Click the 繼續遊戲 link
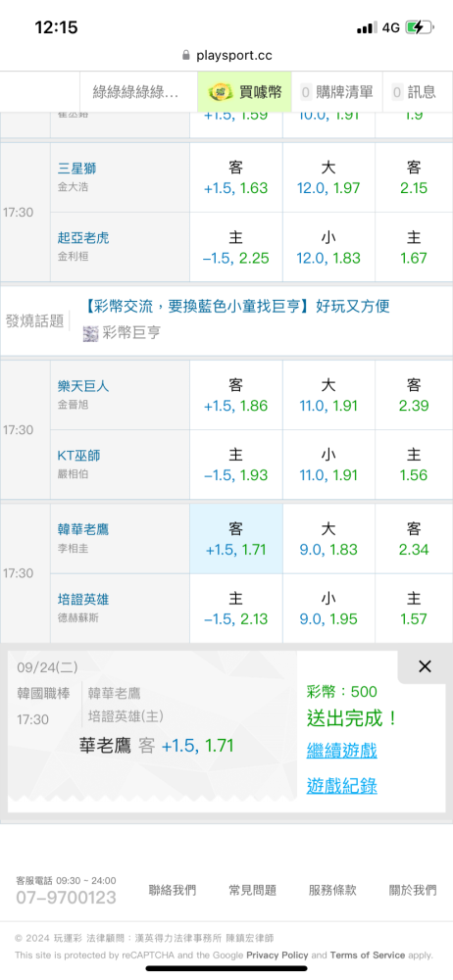This screenshot has width=453, height=980. coord(341,751)
